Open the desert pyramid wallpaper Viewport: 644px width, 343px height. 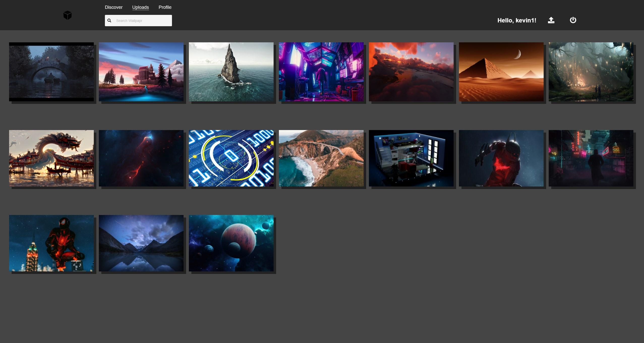(x=501, y=72)
